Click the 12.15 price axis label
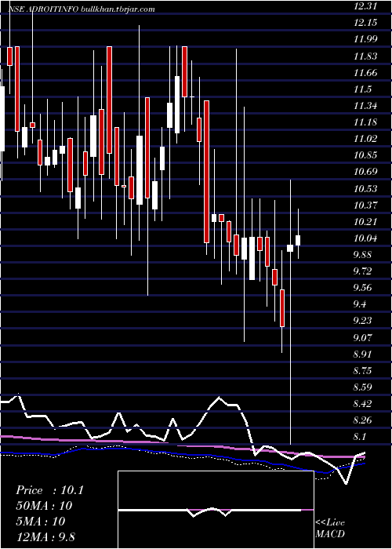 (365, 23)
